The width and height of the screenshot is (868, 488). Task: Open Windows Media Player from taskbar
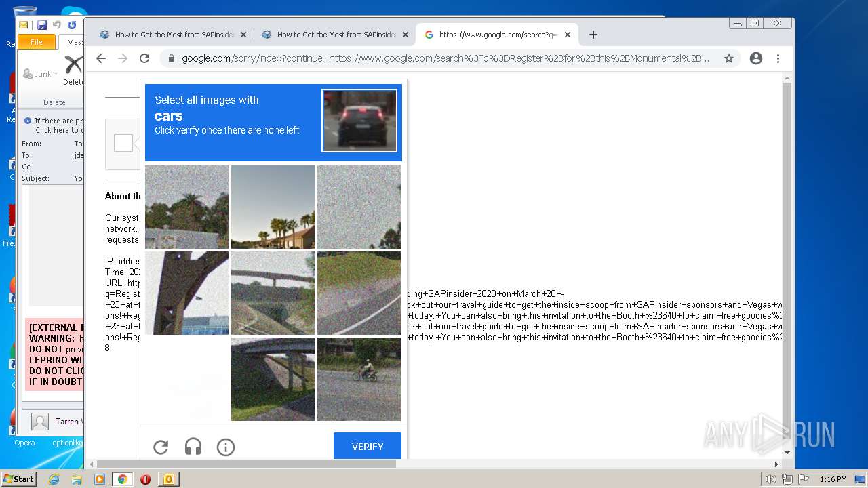point(100,479)
